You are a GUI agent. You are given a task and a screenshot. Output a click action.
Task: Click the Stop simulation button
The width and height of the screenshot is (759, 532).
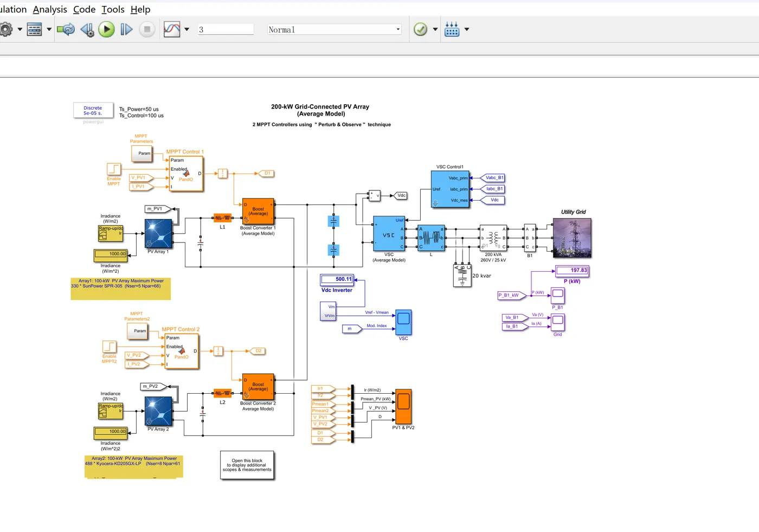point(147,29)
